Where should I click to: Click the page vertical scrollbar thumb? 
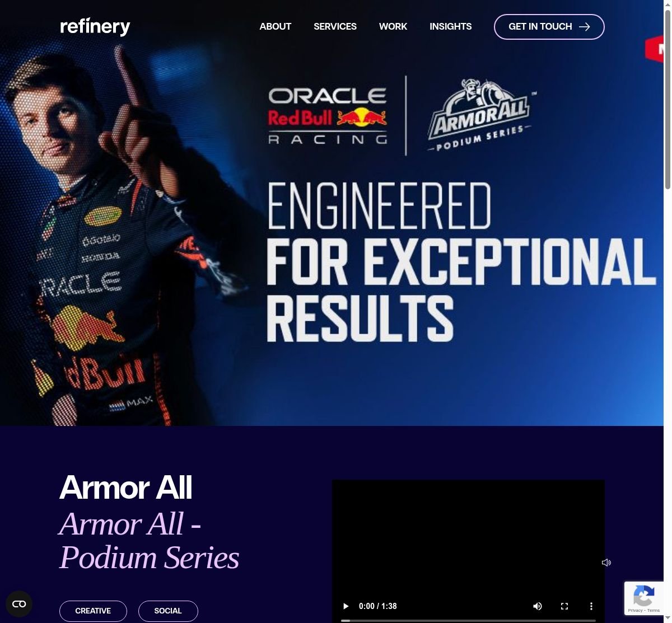click(668, 100)
